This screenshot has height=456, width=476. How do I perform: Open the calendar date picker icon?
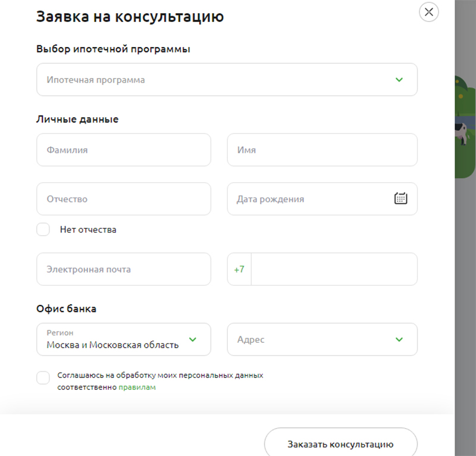click(x=400, y=199)
